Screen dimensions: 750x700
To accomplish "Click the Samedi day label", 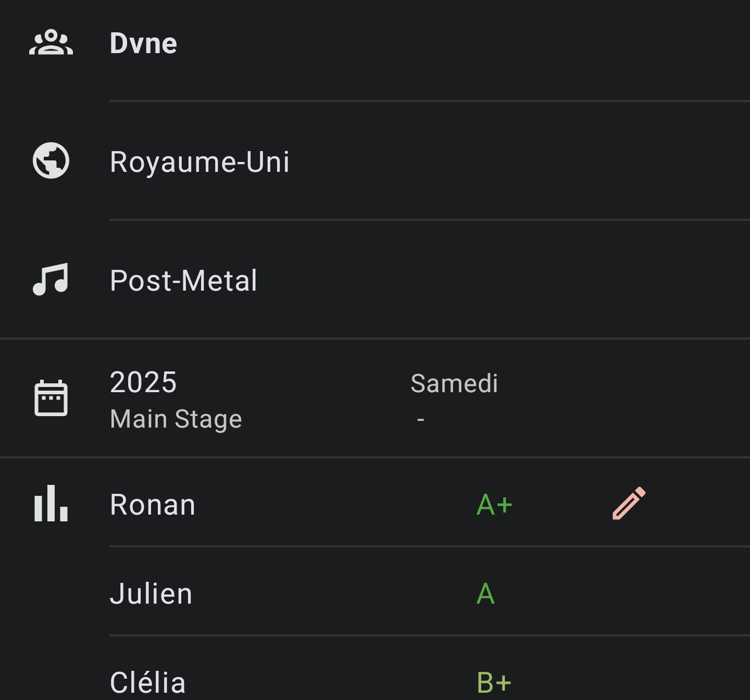I will (454, 384).
